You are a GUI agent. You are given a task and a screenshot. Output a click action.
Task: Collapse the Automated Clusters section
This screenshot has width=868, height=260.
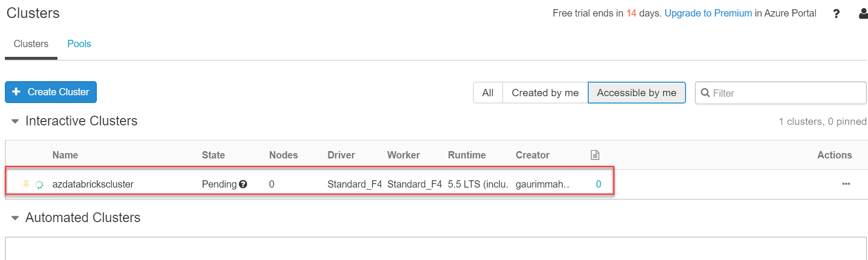(x=15, y=218)
